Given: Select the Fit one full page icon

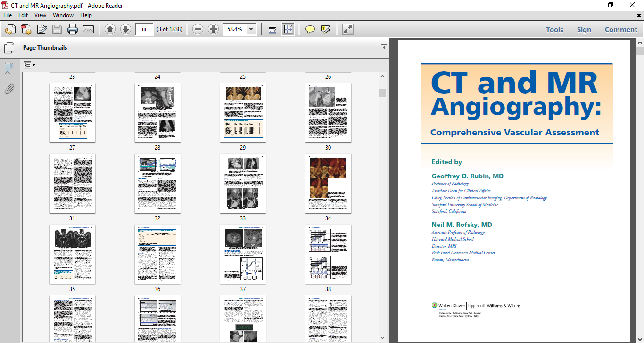Looking at the screenshot, I should 288,29.
